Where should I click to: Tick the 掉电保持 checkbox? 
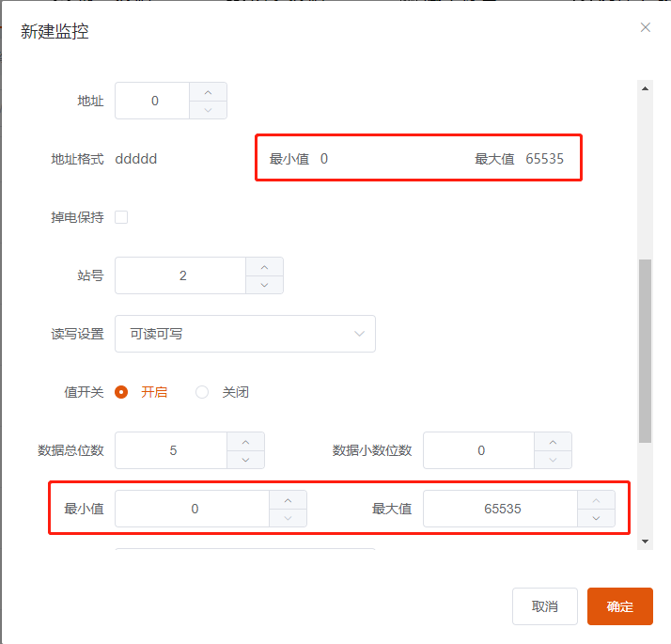tap(121, 217)
